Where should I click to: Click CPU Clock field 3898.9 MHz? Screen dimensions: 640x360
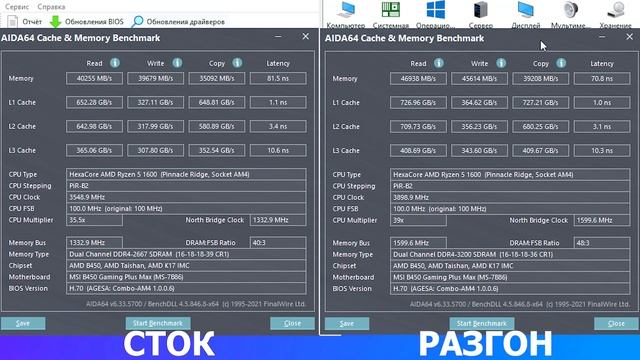(x=510, y=198)
